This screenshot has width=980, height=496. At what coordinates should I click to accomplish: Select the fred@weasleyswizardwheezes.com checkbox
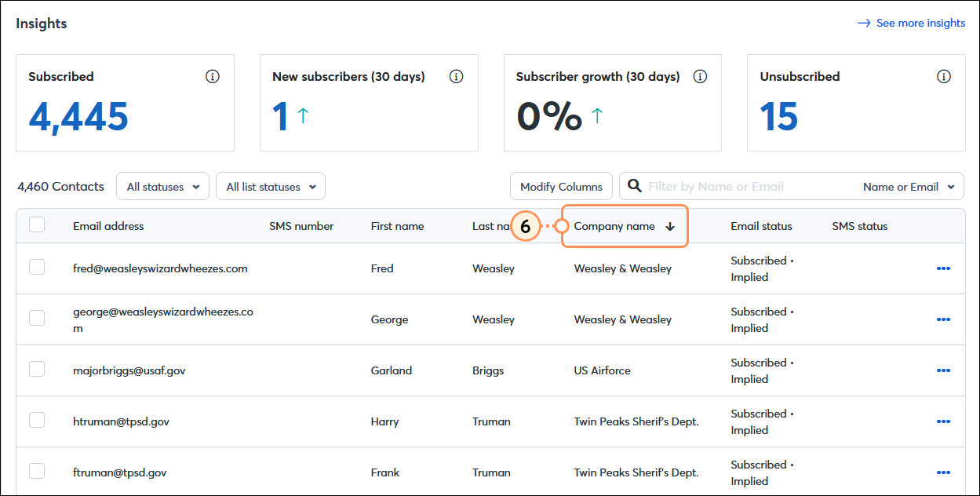37,267
